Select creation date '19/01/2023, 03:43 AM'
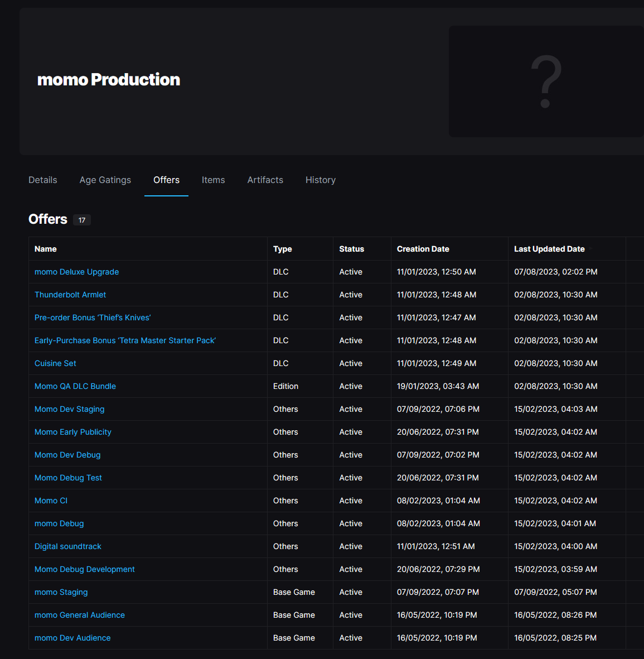644x659 pixels. click(x=438, y=386)
